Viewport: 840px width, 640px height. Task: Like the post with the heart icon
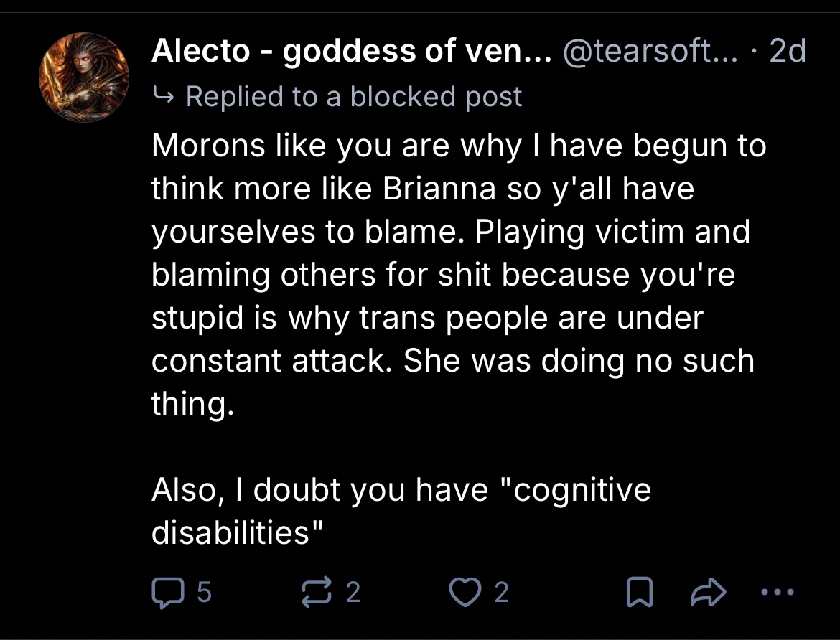pos(465,592)
